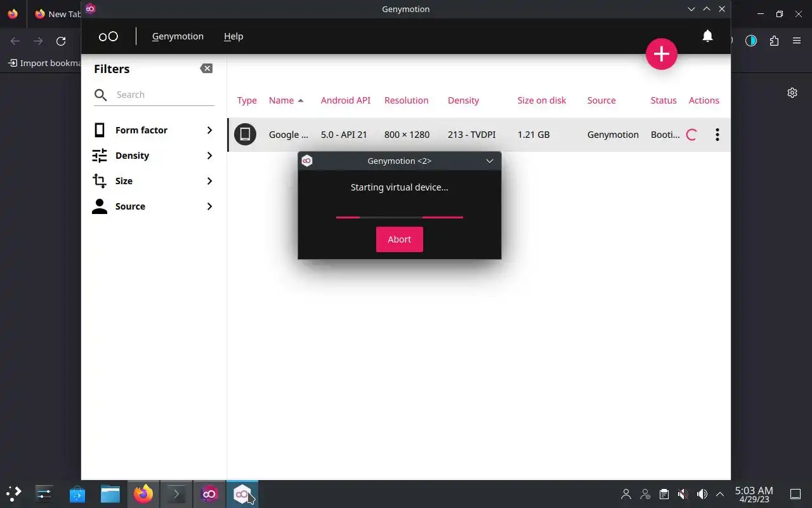812x508 pixels.
Task: Open the device three-dot actions menu
Action: (x=717, y=135)
